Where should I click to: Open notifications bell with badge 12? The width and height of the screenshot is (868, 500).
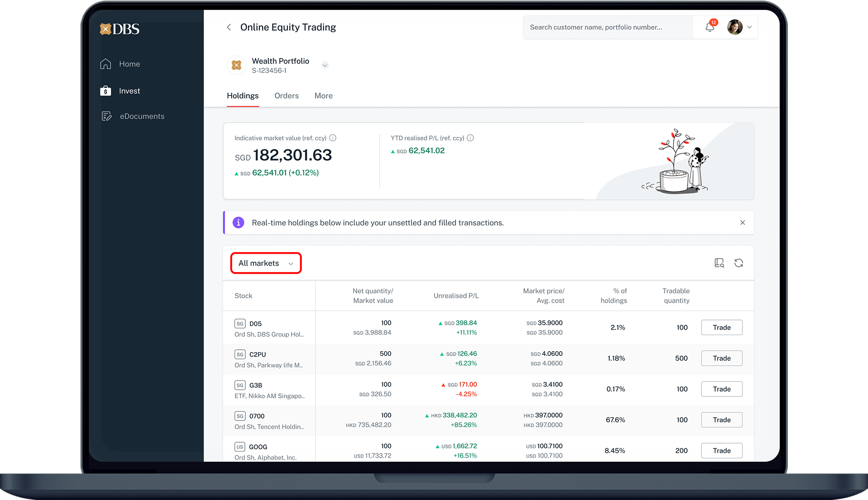point(711,27)
